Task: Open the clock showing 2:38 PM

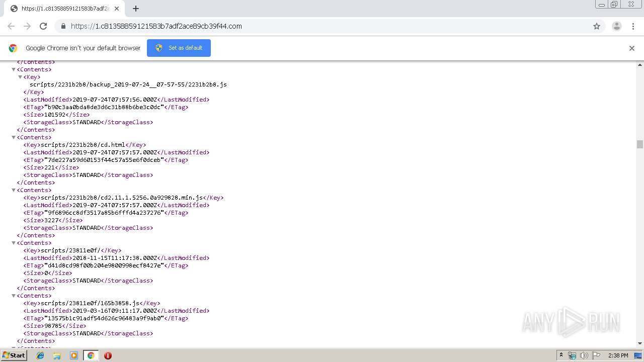Action: pos(618,355)
